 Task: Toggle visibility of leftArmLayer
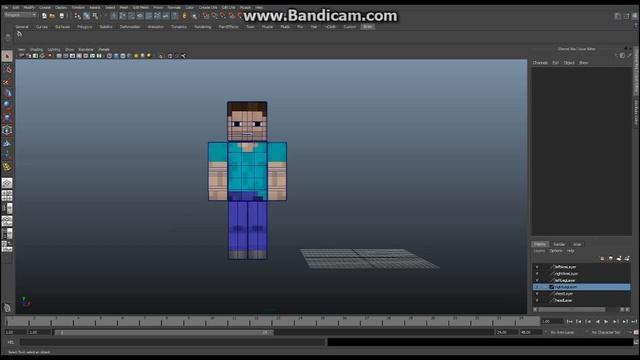pos(537,267)
